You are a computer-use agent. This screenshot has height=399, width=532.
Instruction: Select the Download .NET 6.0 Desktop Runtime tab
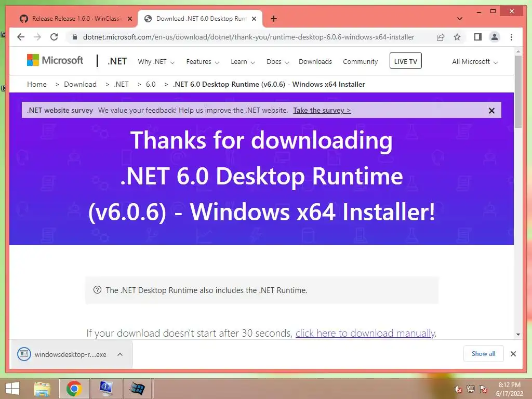coord(200,19)
